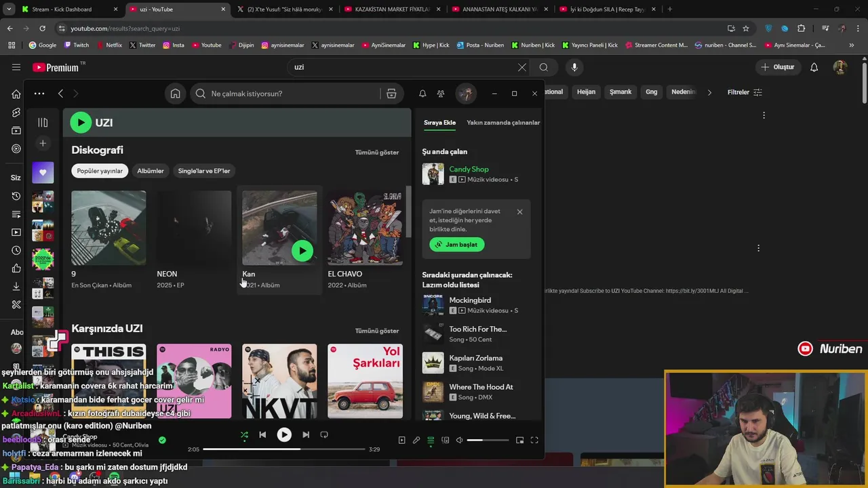Show all in Karşınızda UZI section
Viewport: 868px width, 488px height.
click(x=377, y=331)
